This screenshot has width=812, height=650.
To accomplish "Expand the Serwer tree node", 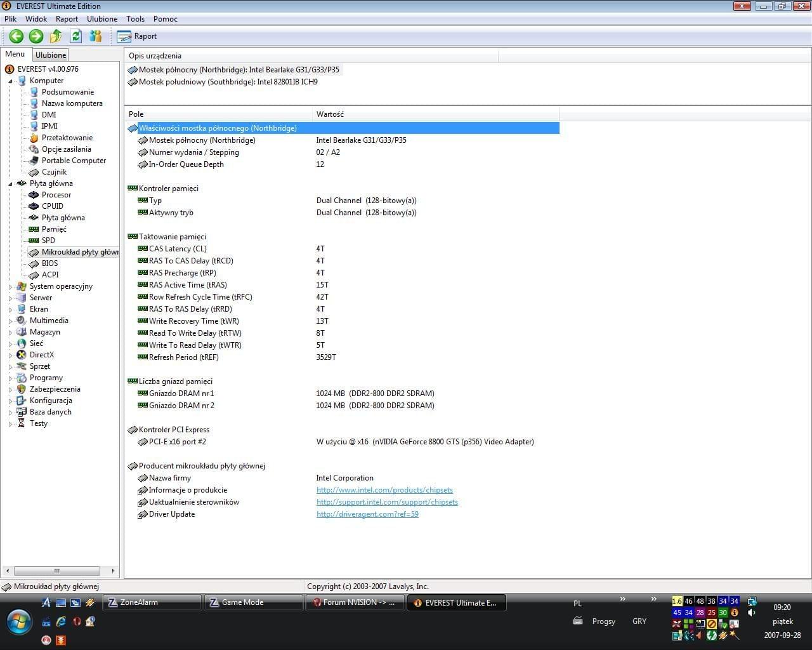I will coord(10,298).
